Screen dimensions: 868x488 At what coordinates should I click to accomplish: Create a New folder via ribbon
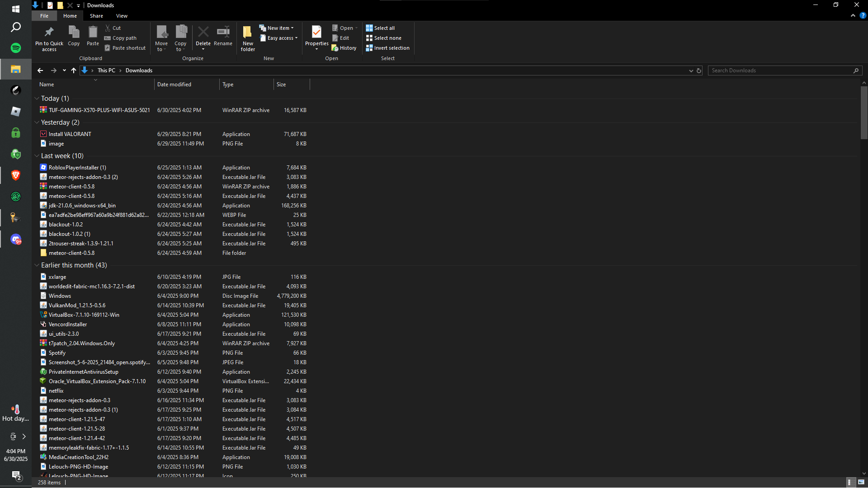click(x=247, y=33)
